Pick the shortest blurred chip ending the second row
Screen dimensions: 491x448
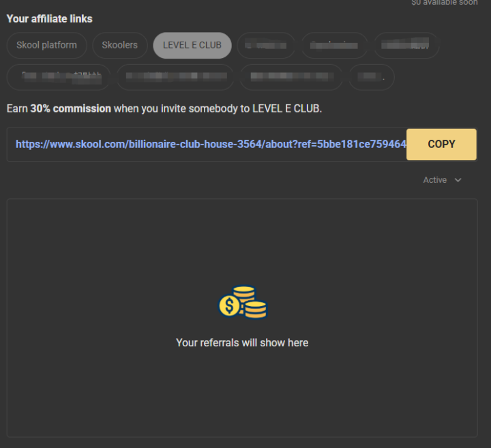[372, 77]
